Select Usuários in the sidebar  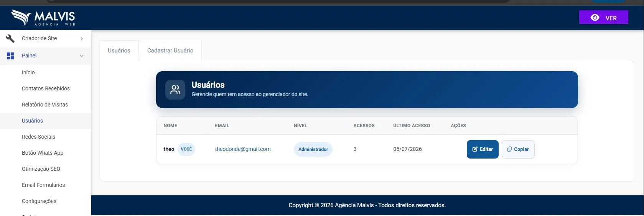(x=45, y=121)
